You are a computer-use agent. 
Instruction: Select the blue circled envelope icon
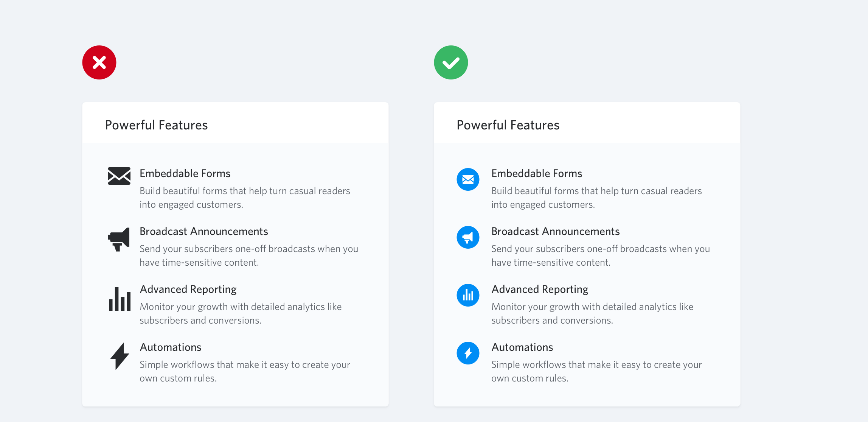(x=468, y=179)
